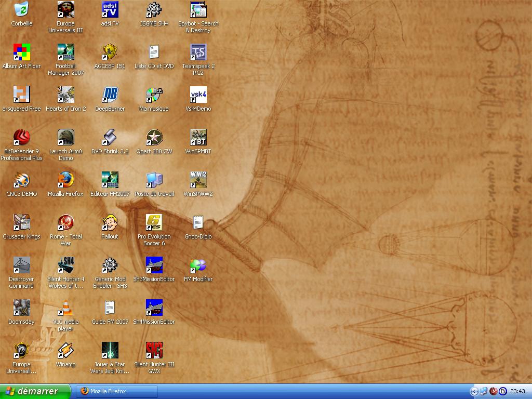532x399 pixels.
Task: Select the Opart 300 CW icon
Action: tap(154, 137)
